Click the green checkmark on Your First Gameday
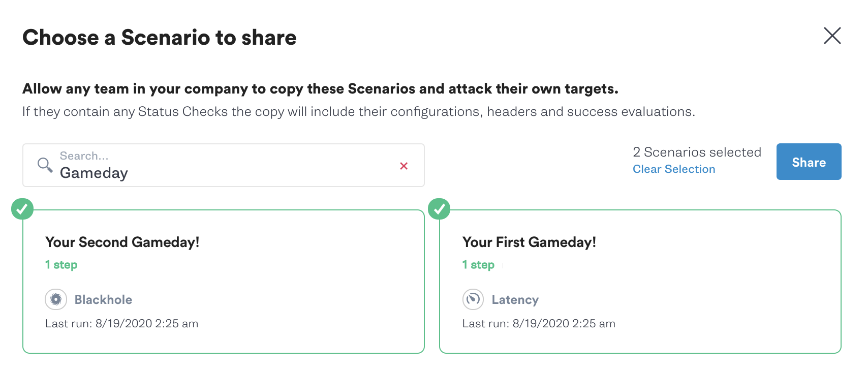 [440, 208]
